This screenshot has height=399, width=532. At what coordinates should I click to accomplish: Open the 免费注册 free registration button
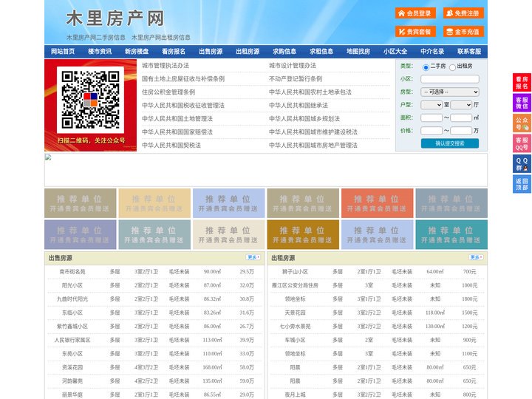tap(463, 13)
